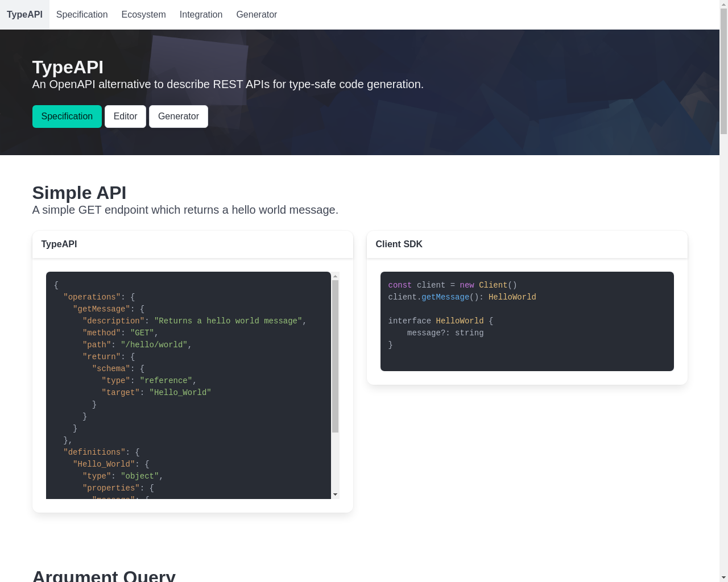Viewport: 728px width, 582px height.
Task: Click the Generator button in hero banner
Action: pos(179,117)
